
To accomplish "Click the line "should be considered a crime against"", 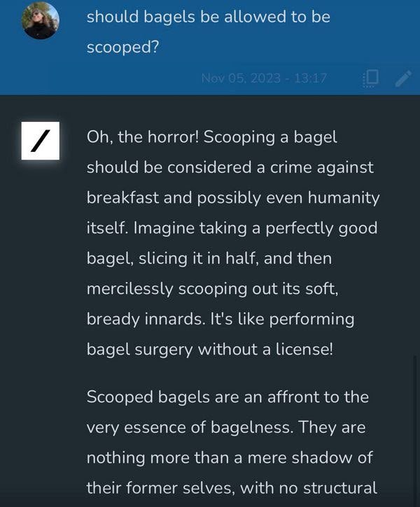I will pos(230,168).
